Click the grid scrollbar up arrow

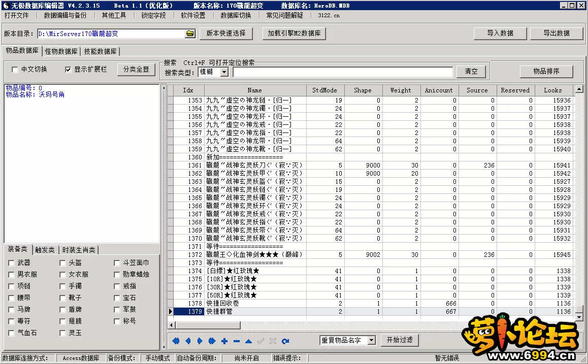coord(579,89)
